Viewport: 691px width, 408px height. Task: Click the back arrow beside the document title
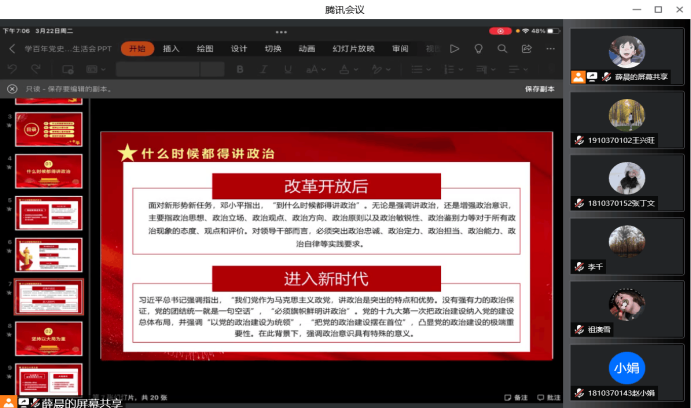[13, 48]
